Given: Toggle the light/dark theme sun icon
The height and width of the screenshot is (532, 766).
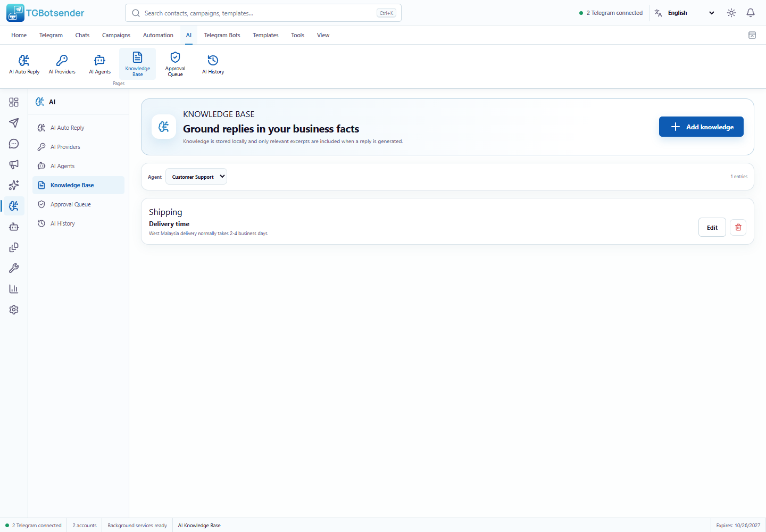Looking at the screenshot, I should tap(731, 13).
